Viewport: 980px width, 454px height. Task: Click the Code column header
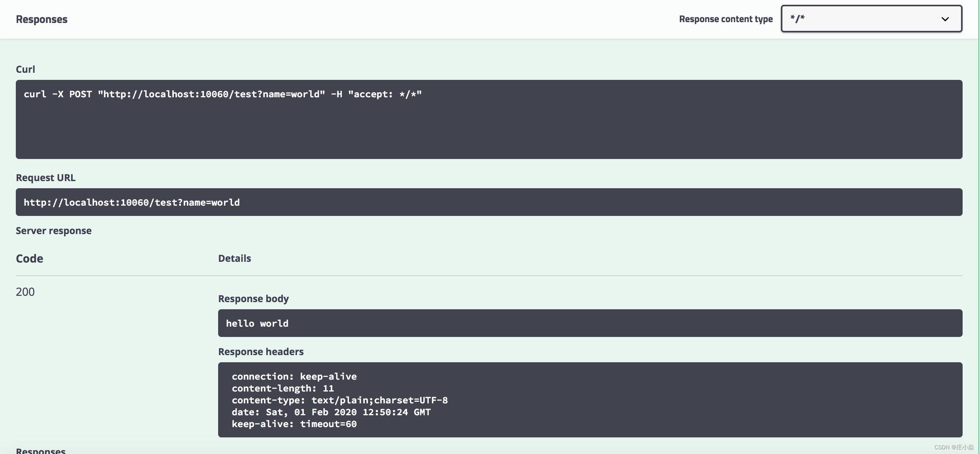click(29, 258)
